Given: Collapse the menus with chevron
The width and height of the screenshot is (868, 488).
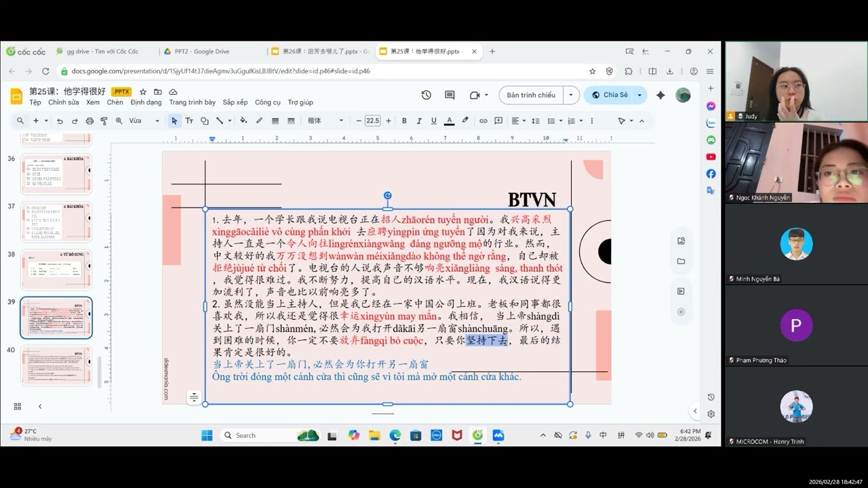Looking at the screenshot, I should click(642, 121).
